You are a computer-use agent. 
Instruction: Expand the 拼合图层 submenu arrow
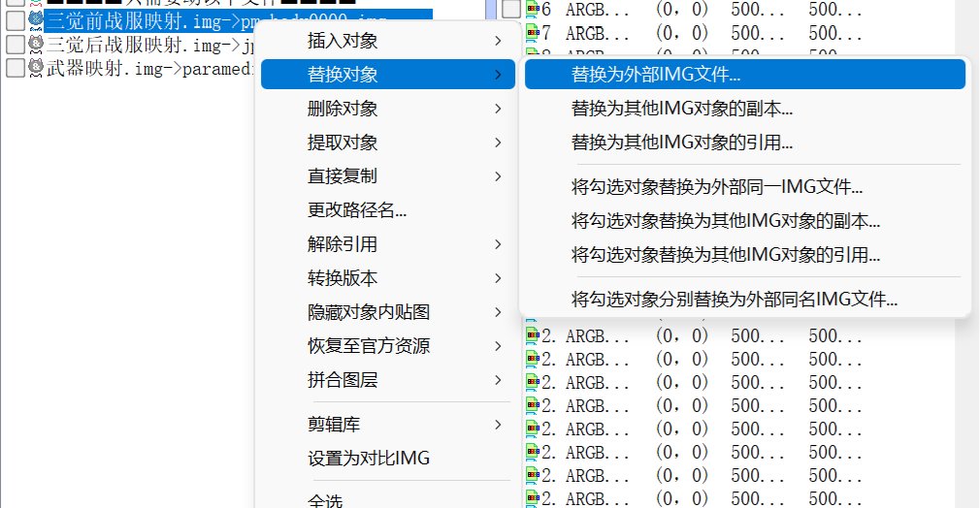tap(498, 380)
